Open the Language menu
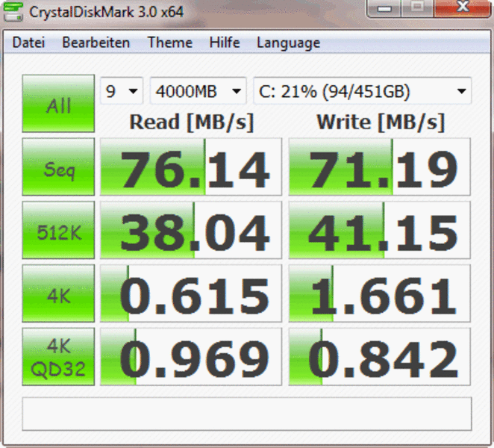 point(288,43)
